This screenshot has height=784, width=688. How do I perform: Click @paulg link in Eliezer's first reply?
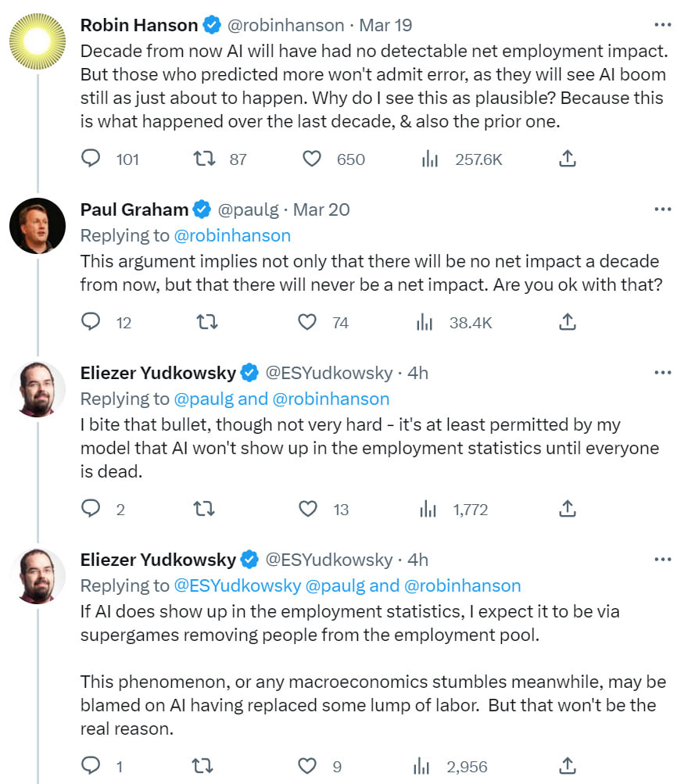[203, 399]
